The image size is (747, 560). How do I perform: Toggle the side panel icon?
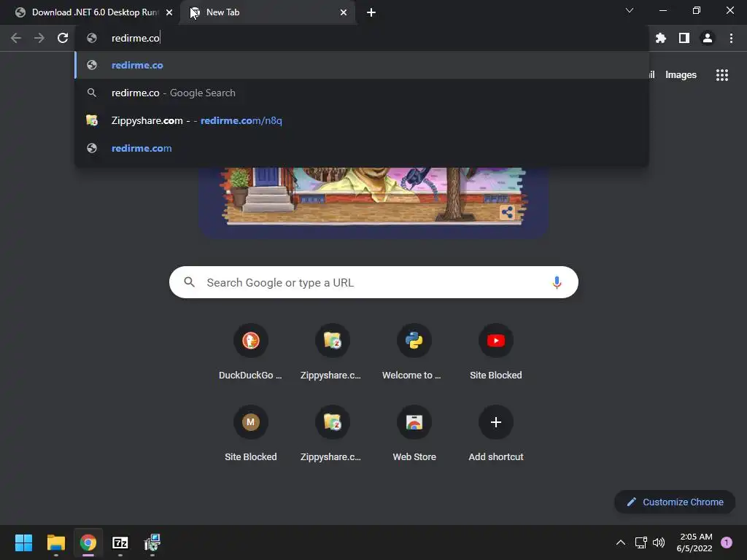[x=684, y=38]
